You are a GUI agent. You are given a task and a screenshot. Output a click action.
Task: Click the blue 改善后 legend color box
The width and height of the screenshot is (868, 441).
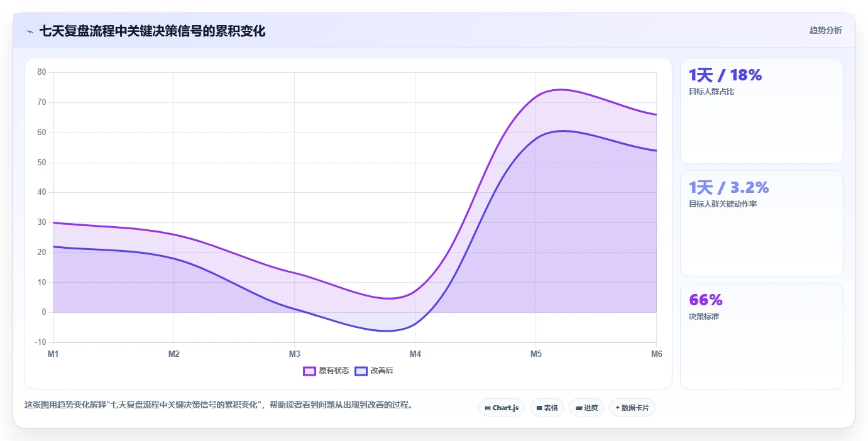coord(361,371)
